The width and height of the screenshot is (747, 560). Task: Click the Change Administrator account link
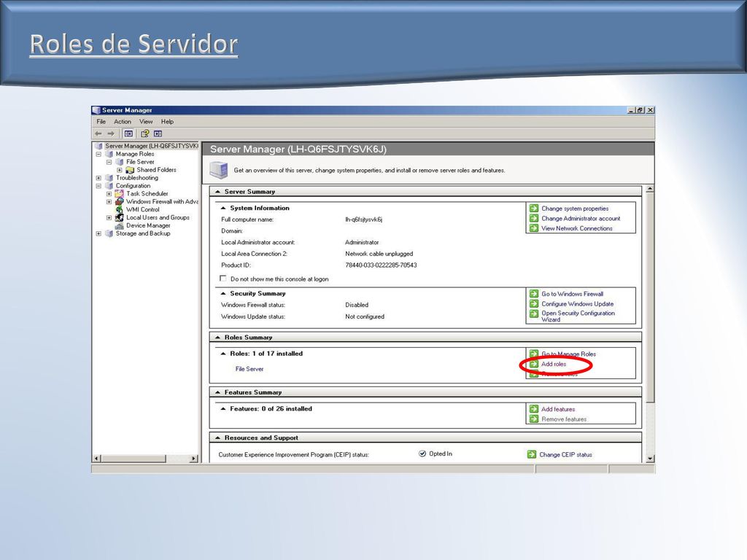point(581,219)
